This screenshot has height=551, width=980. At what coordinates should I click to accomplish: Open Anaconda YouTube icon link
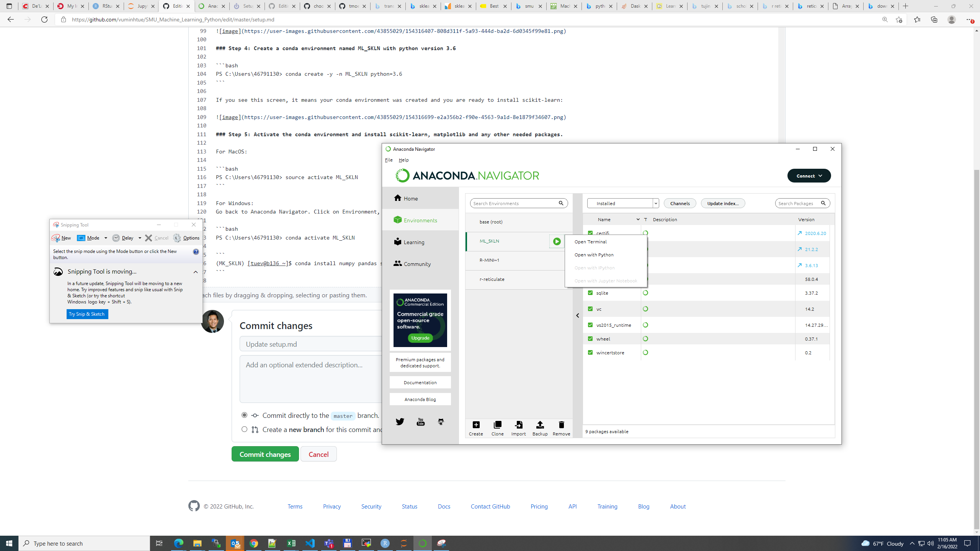[420, 422]
